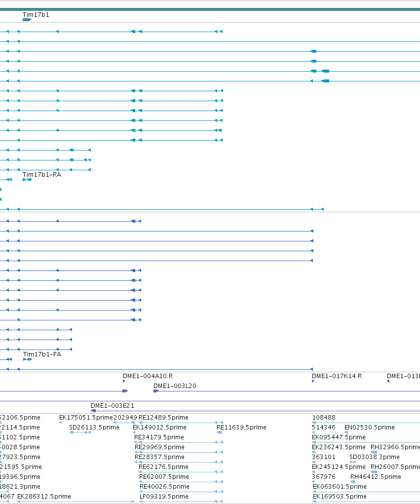Screen dimensions: 420x504
Task: Select the RE11639.5prime EST block glyph
Action: pyautogui.click(x=219, y=432)
